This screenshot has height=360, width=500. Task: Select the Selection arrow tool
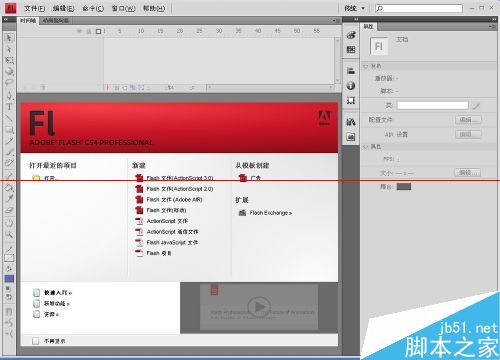tap(9, 38)
